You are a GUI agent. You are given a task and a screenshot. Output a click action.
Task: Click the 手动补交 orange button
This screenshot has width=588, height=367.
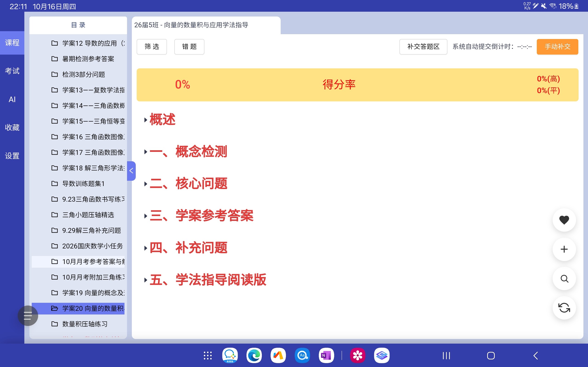557,47
